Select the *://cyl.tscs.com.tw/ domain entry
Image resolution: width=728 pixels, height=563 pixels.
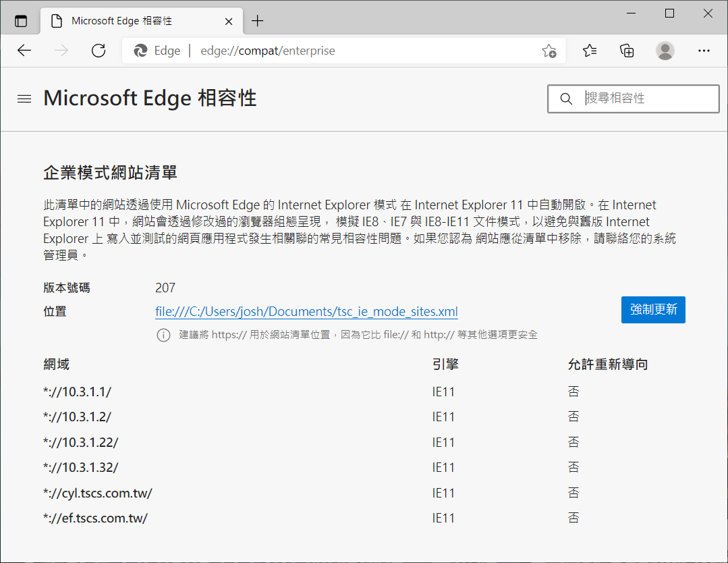(98, 493)
